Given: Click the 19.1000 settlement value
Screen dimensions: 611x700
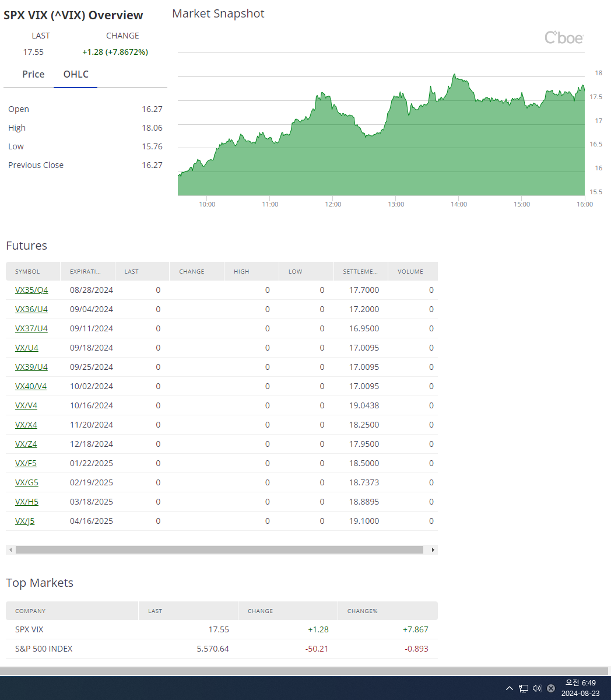Looking at the screenshot, I should coord(364,521).
